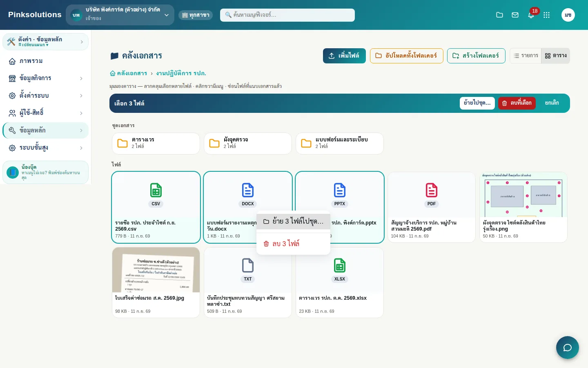Click the ระบบขั้นสูง gear icon in sidebar
Viewport: 588px width, 368px height.
click(12, 148)
